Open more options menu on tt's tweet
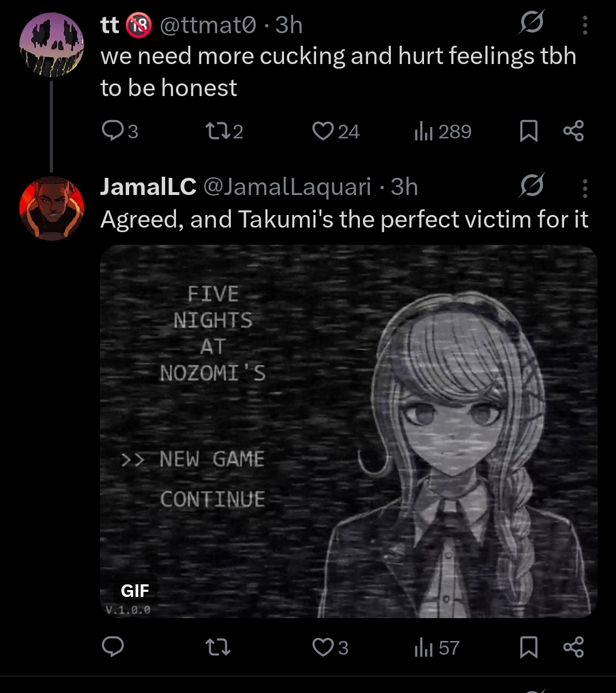The height and width of the screenshot is (693, 616). (585, 25)
